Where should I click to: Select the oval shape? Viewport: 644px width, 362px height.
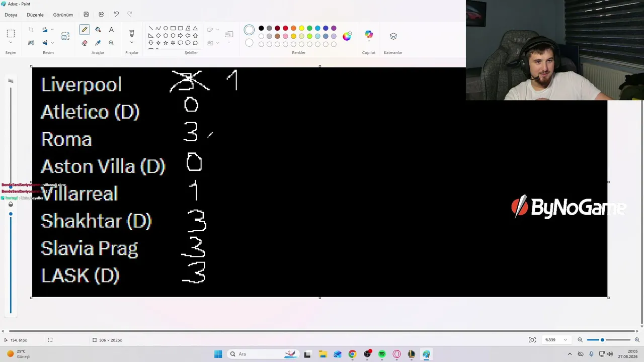[x=166, y=29]
